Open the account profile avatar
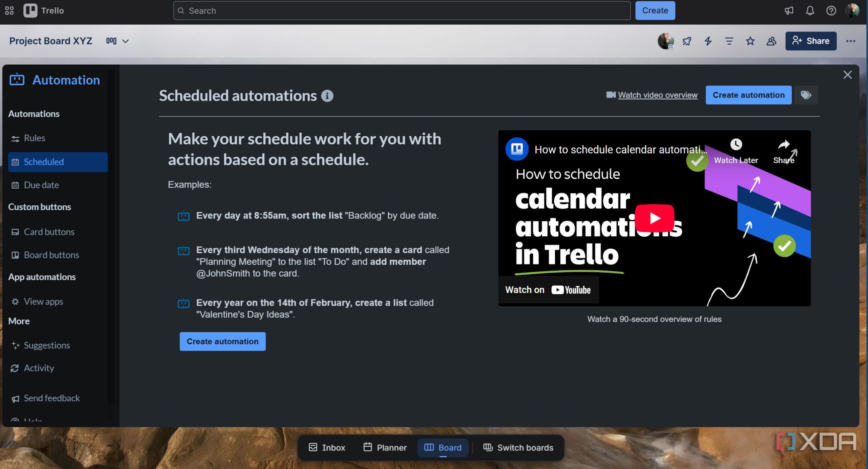This screenshot has width=868, height=469. pos(852,11)
